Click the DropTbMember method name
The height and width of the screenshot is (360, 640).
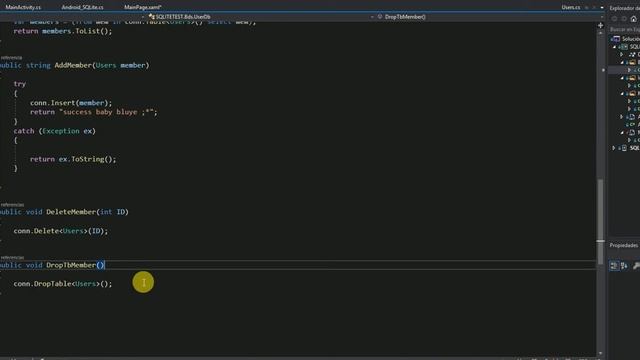click(71, 265)
